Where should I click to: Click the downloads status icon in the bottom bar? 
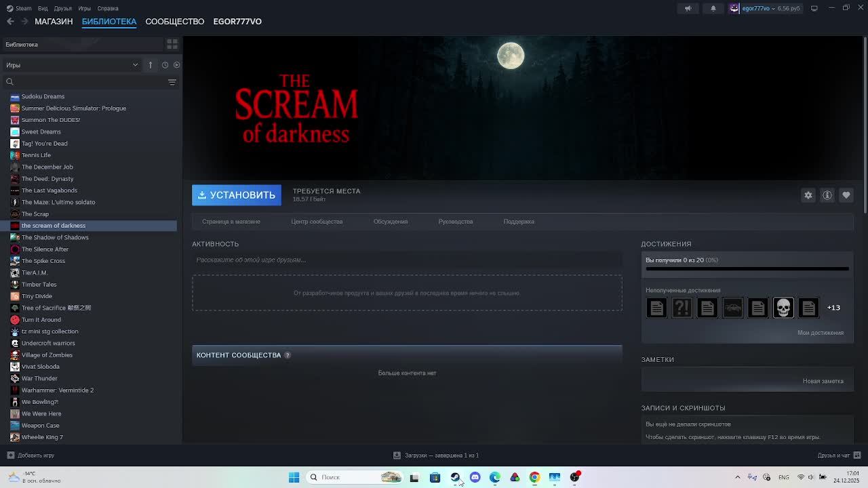click(397, 455)
